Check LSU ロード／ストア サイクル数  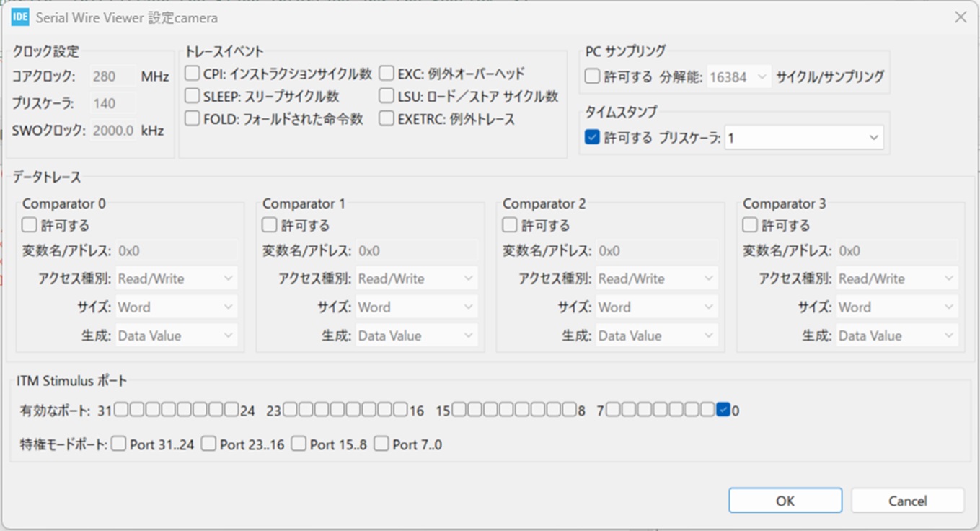[387, 96]
